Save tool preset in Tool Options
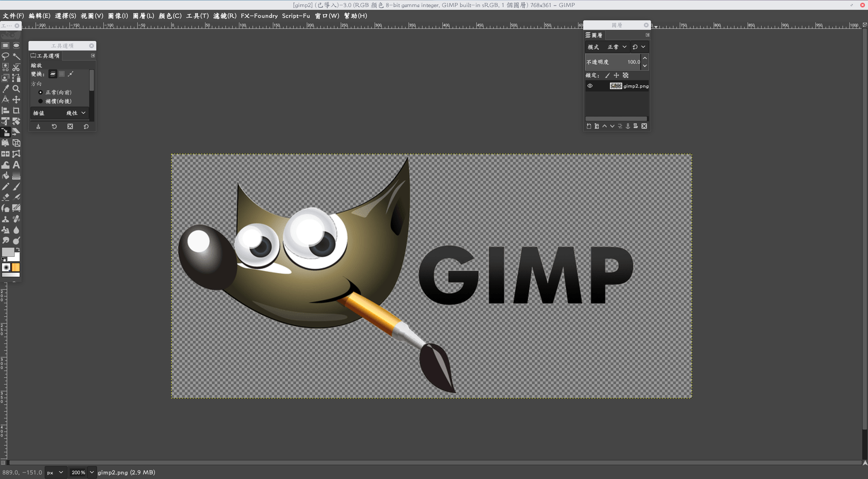The width and height of the screenshot is (868, 479). (x=38, y=126)
